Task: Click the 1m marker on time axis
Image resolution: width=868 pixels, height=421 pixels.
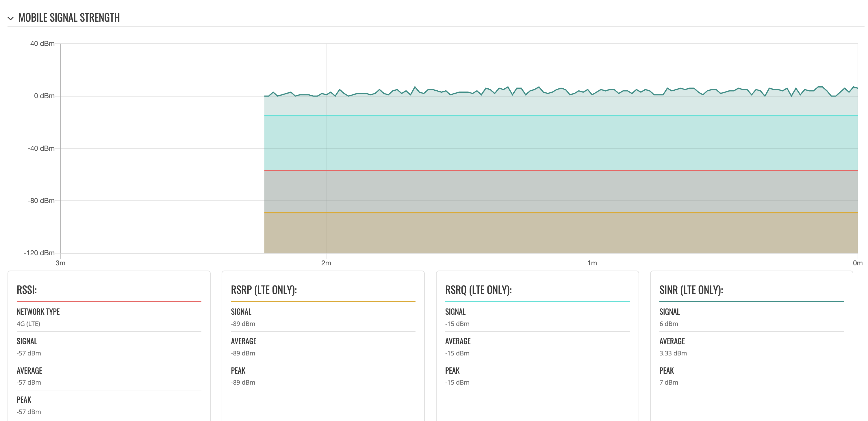Action: click(x=592, y=263)
